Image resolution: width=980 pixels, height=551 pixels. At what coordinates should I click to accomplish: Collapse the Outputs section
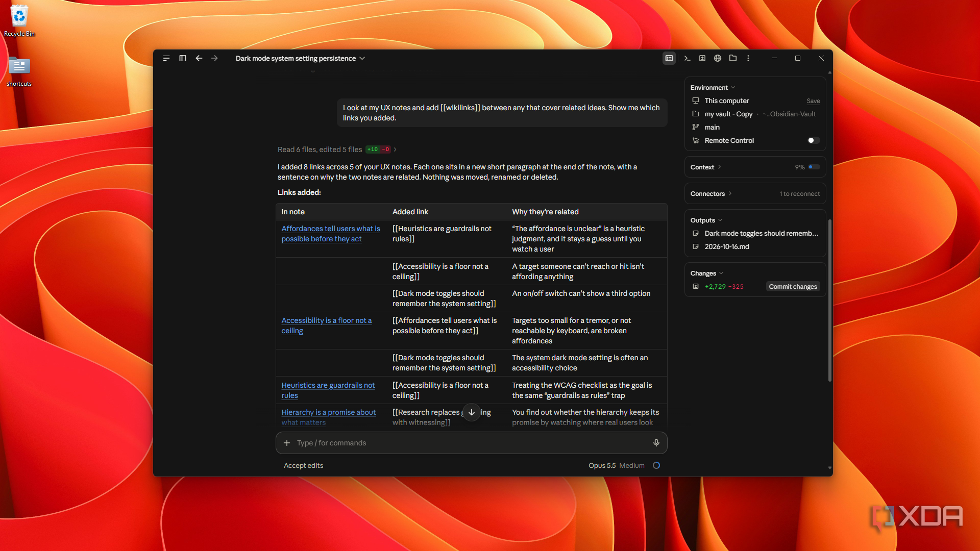pos(706,220)
